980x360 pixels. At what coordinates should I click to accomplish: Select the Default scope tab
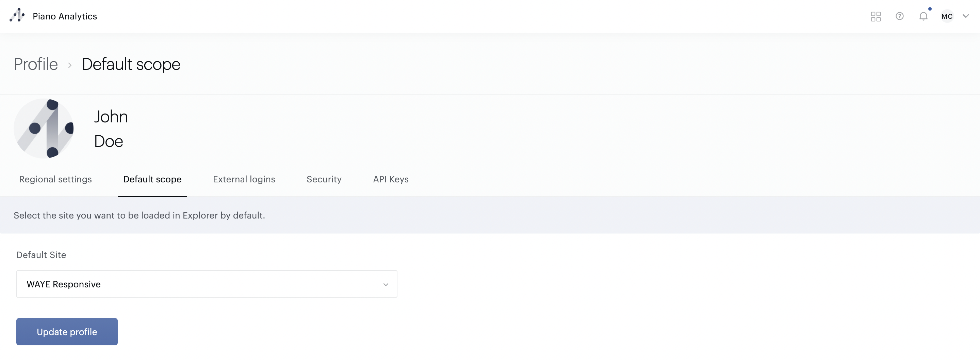[152, 179]
